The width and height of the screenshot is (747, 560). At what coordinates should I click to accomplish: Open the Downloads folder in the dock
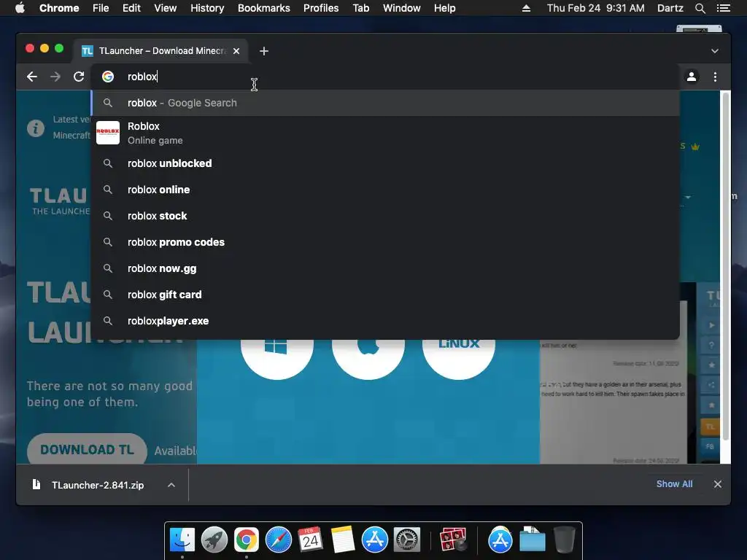tap(532, 540)
